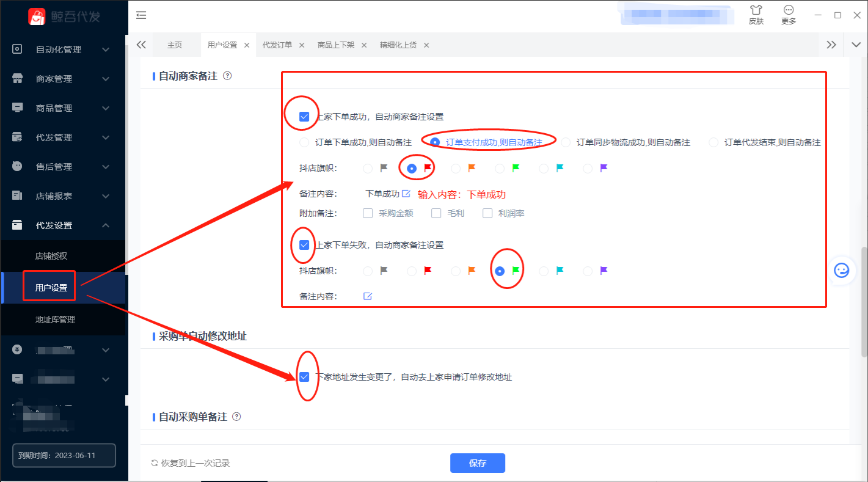The image size is (868, 482).
Task: Select 订单代发结束,则自动备注 radio
Action: click(x=713, y=142)
